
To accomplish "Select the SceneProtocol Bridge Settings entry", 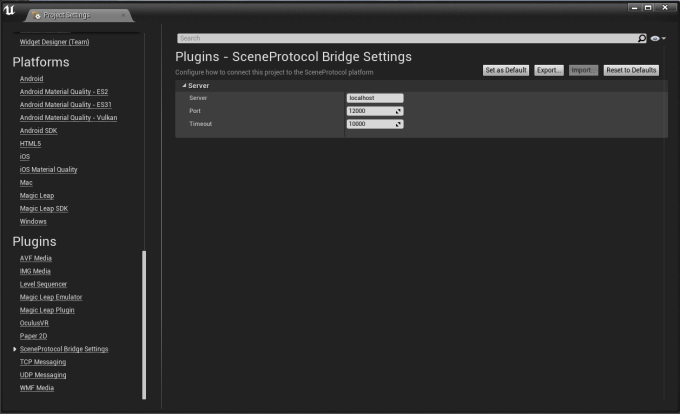I will [x=64, y=349].
